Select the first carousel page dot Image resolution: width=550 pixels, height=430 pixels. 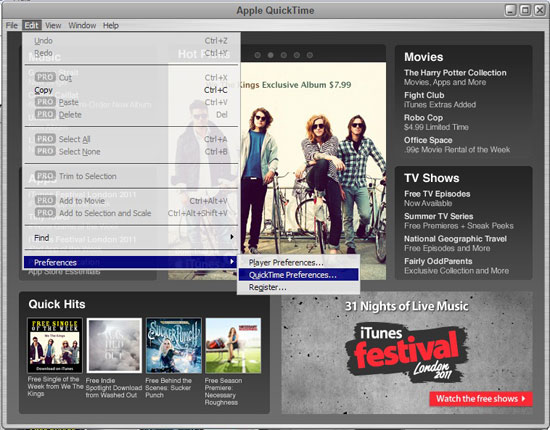point(257,55)
